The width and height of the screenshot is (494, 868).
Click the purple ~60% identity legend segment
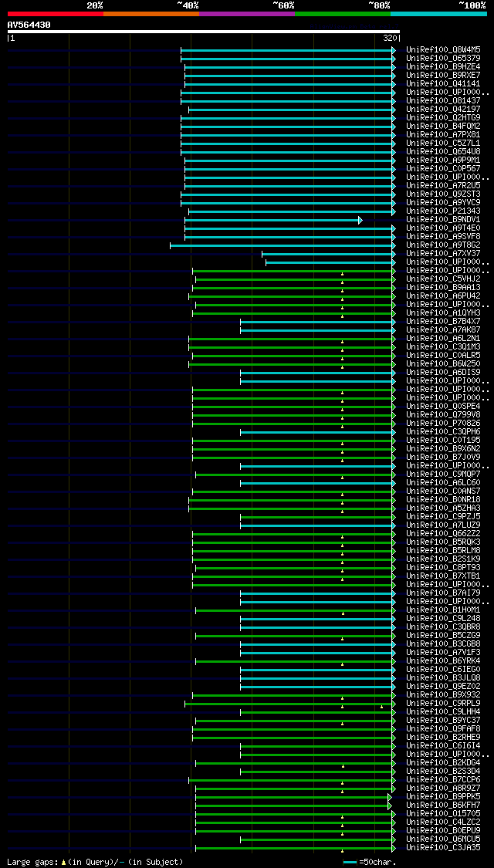(x=247, y=13)
